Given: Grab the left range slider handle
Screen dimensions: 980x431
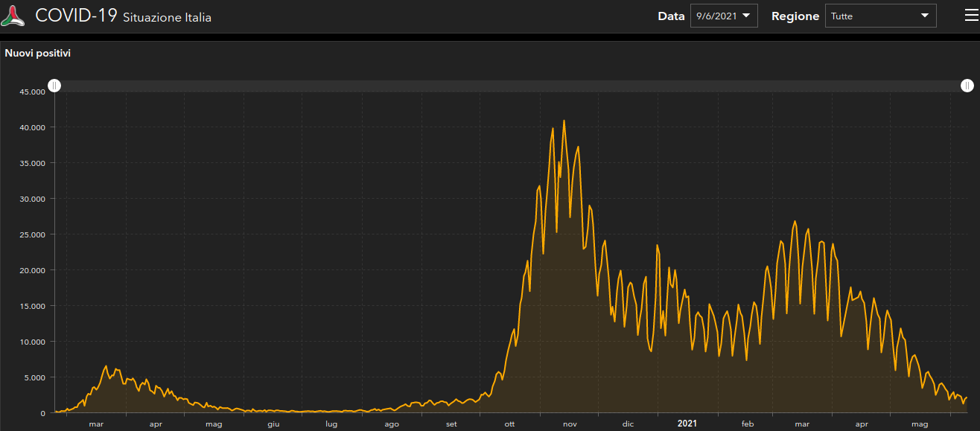Looking at the screenshot, I should point(54,86).
